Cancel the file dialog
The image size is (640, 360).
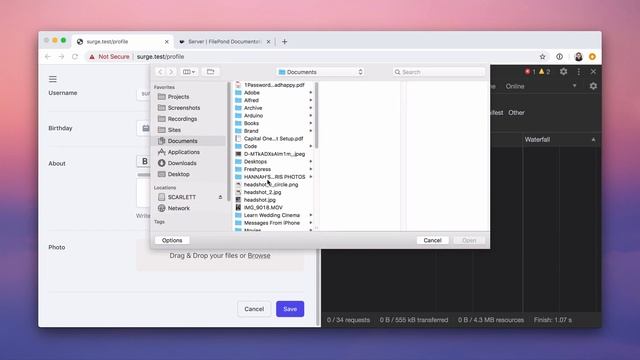click(x=432, y=240)
